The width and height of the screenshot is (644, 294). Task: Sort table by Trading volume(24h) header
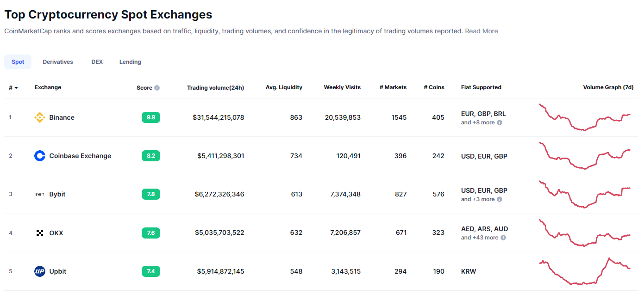[x=215, y=87]
